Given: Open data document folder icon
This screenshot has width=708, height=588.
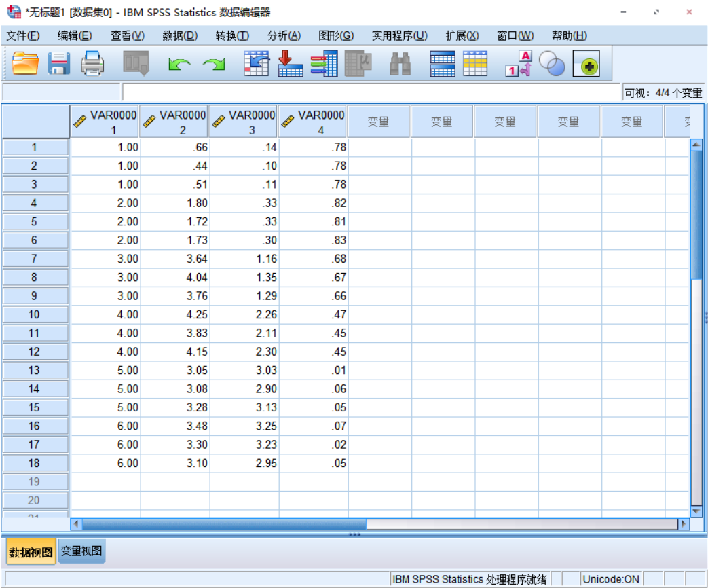Looking at the screenshot, I should click(x=25, y=63).
